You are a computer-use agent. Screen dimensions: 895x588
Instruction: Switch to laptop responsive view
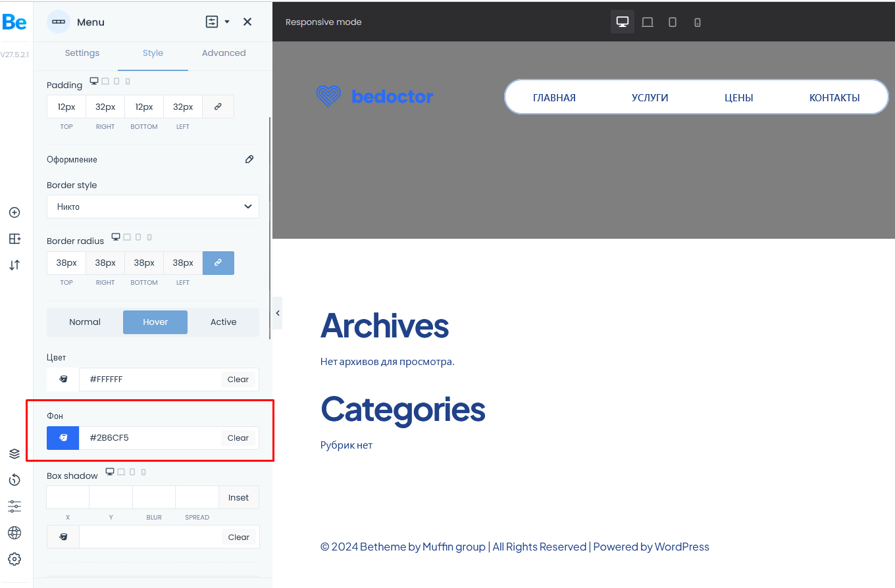click(648, 22)
